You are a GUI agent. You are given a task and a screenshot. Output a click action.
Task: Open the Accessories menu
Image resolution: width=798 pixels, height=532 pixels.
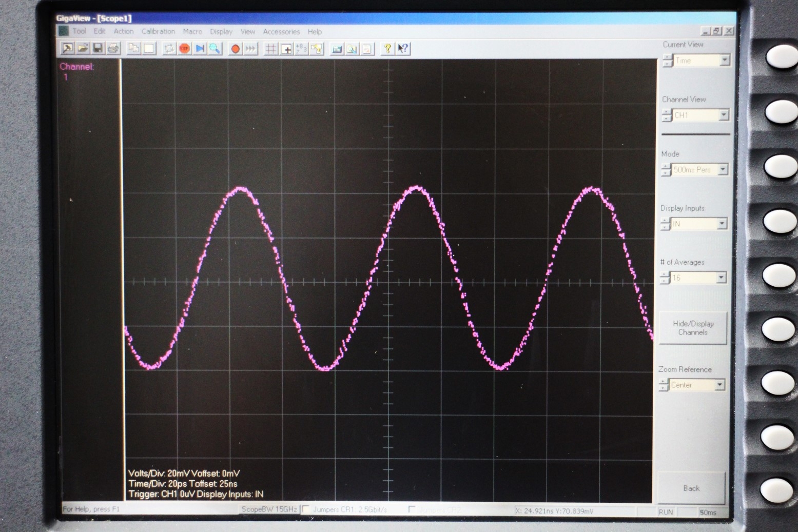pos(281,32)
